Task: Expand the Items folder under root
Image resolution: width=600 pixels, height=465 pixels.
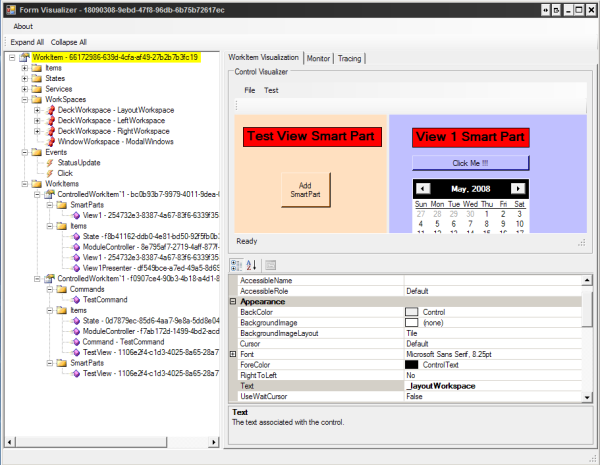Action: (25, 68)
